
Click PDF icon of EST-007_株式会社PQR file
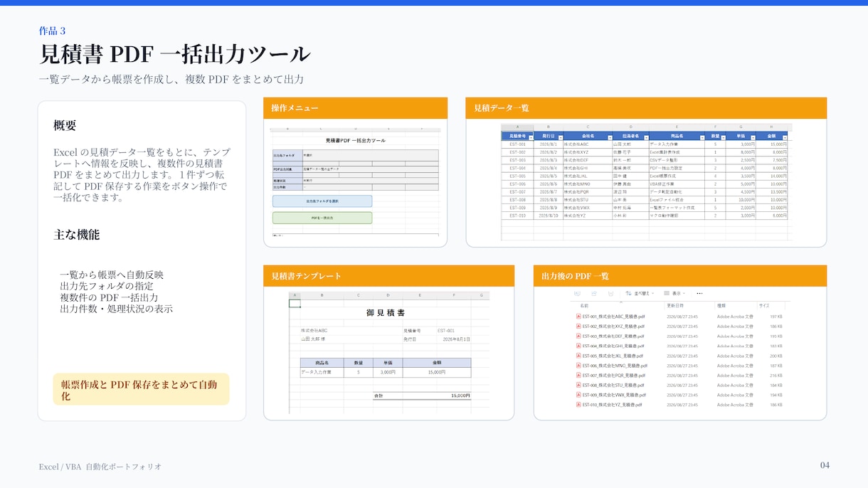pos(578,375)
